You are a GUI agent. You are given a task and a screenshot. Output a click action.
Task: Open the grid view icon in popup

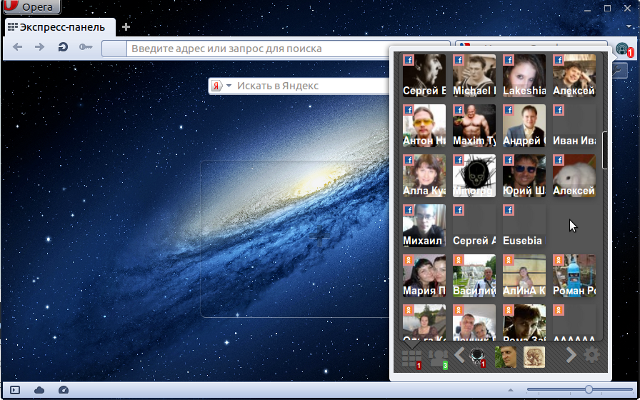point(411,357)
